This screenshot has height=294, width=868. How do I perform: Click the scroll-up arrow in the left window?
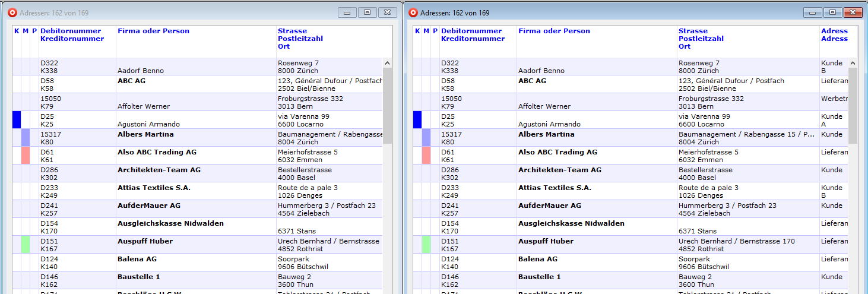click(388, 63)
